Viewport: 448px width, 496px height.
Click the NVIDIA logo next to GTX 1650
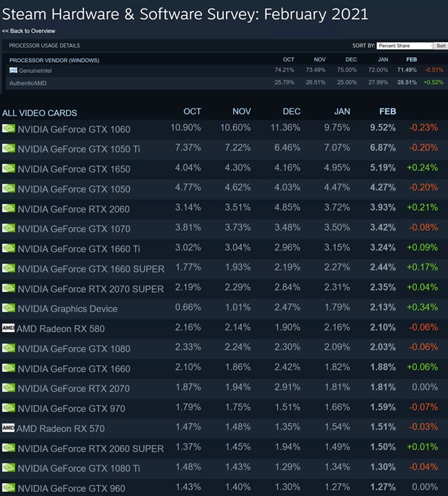coord(8,168)
